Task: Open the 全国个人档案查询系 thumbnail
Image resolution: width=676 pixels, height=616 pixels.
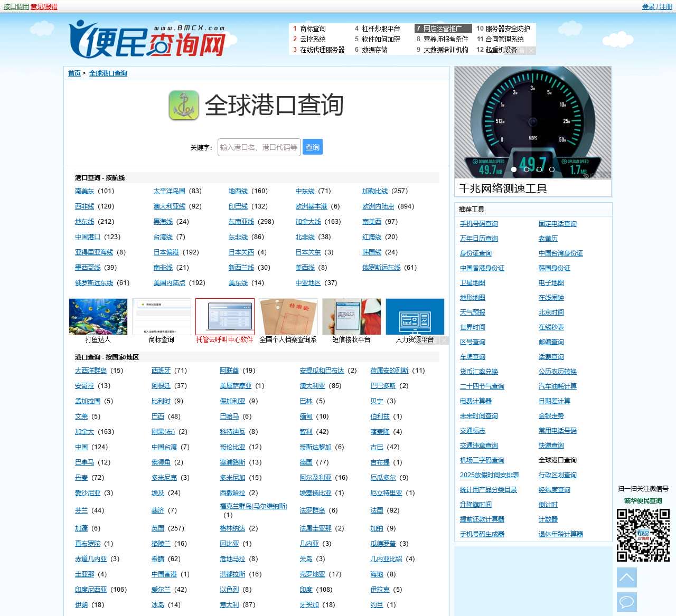Action: coord(288,317)
